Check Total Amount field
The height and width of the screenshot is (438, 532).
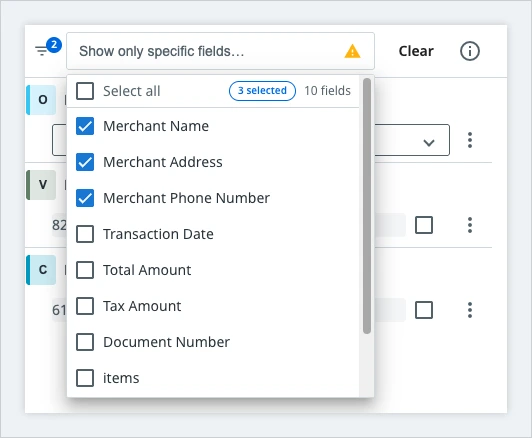[85, 270]
